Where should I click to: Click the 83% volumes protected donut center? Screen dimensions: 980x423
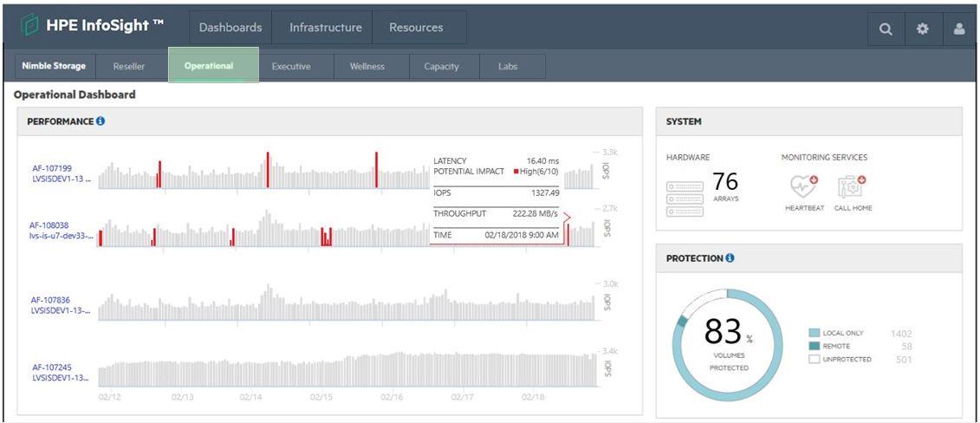(728, 344)
